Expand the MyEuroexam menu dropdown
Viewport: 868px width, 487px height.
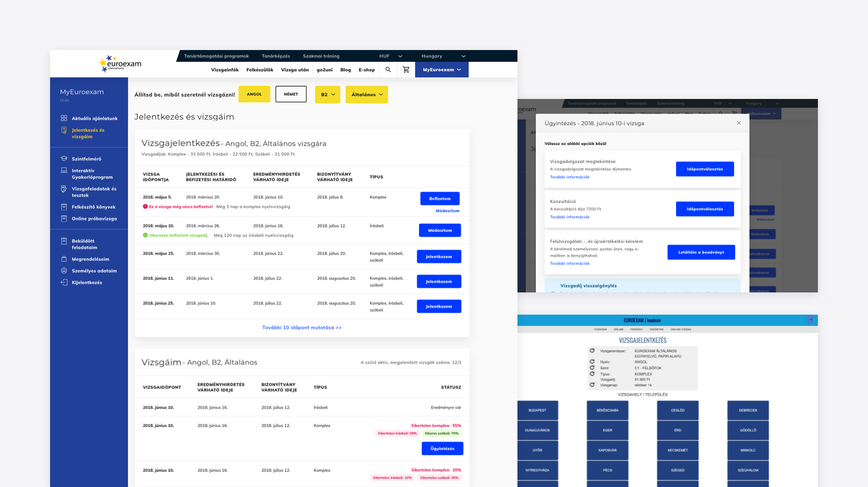tap(442, 69)
